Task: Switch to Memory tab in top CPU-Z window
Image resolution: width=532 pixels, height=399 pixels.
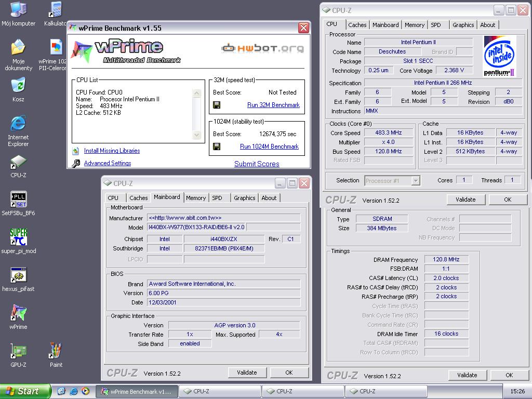Action: (x=414, y=25)
